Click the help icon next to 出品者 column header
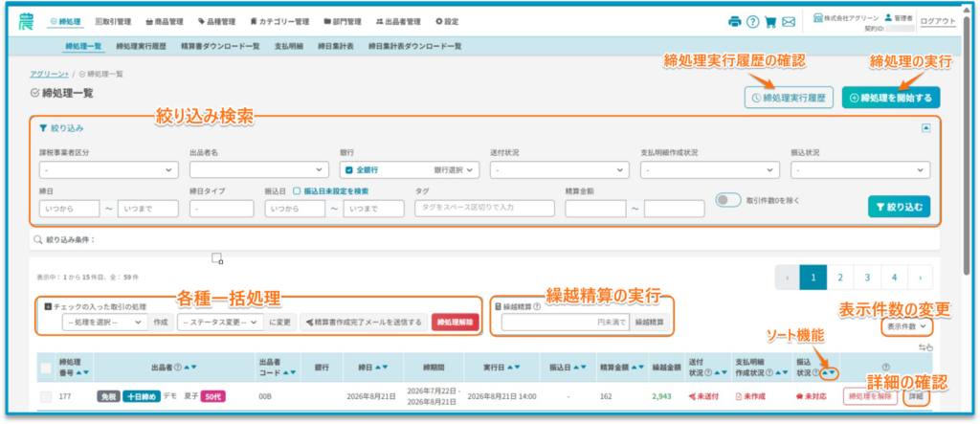Viewport: 980px width, 424px height. [x=178, y=368]
